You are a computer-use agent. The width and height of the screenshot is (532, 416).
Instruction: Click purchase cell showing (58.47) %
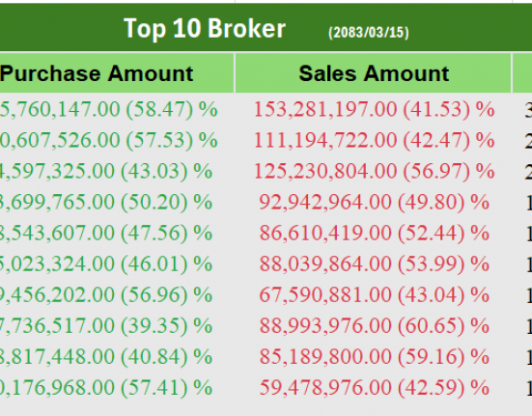coord(108,109)
